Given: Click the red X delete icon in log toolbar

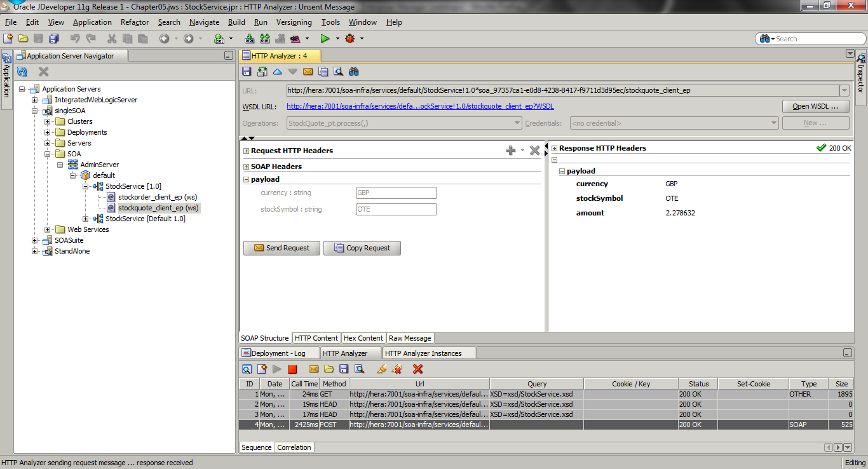Looking at the screenshot, I should pyautogui.click(x=417, y=369).
